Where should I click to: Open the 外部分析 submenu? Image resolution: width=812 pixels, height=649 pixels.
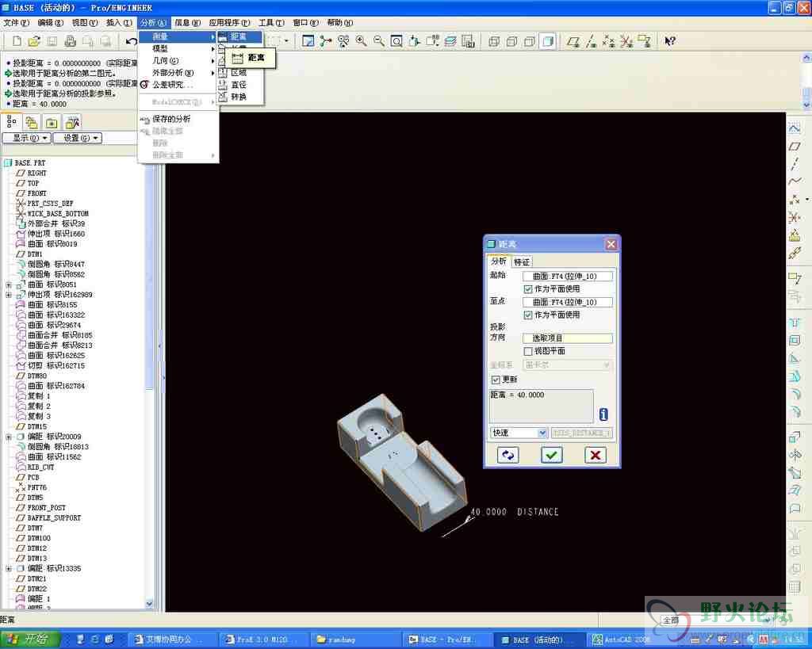coord(178,73)
